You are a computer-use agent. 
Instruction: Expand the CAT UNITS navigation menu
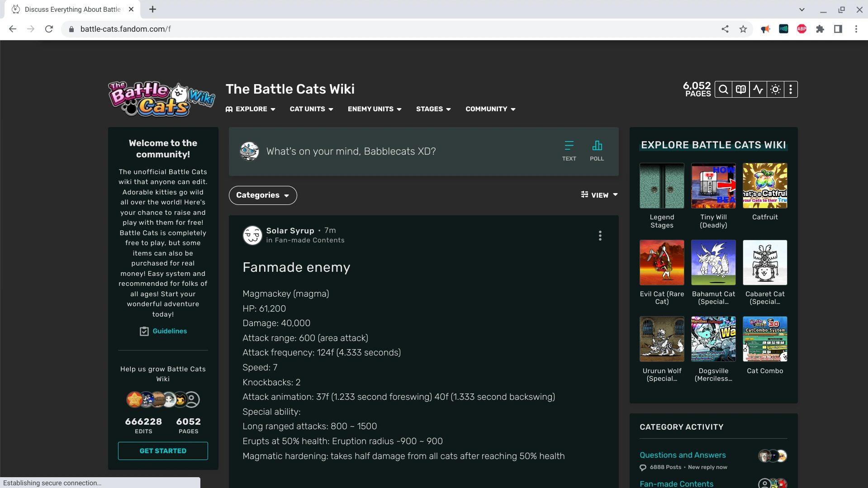311,109
